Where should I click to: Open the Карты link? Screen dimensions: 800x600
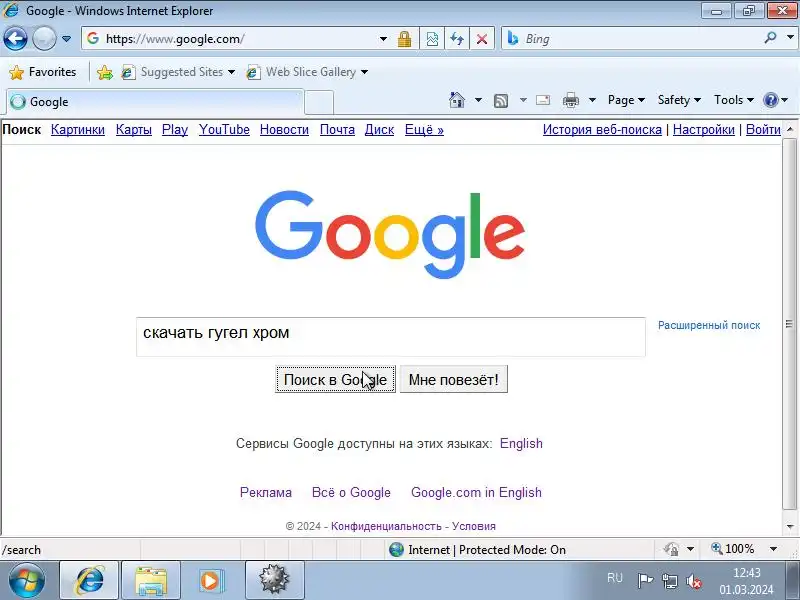(x=134, y=130)
